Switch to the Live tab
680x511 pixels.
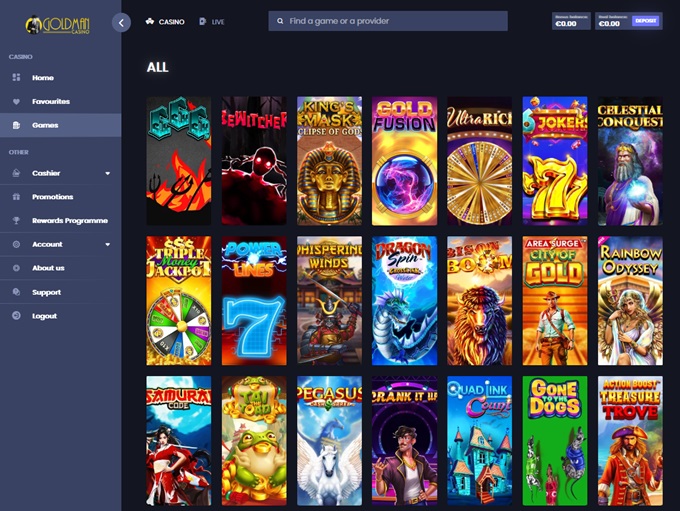pyautogui.click(x=211, y=21)
